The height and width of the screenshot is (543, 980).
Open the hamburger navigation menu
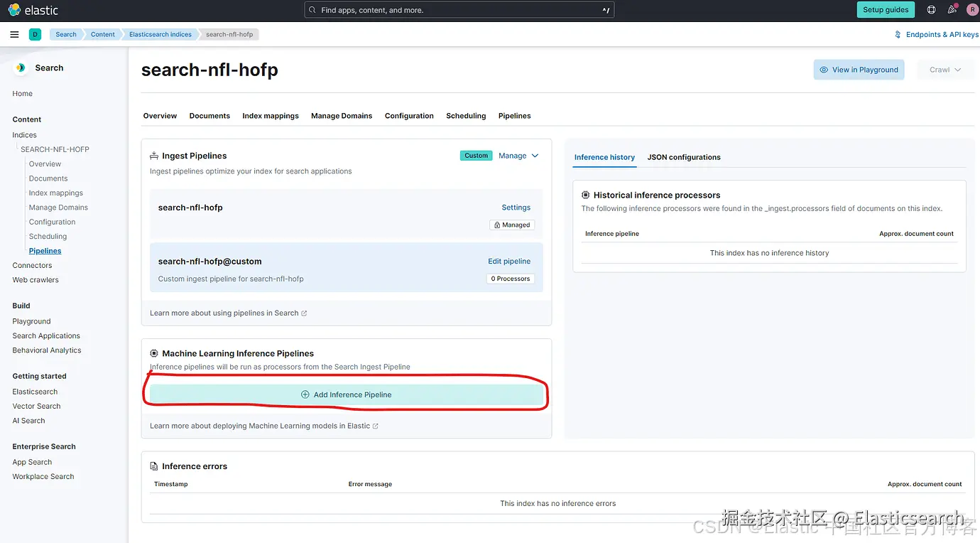pyautogui.click(x=14, y=34)
